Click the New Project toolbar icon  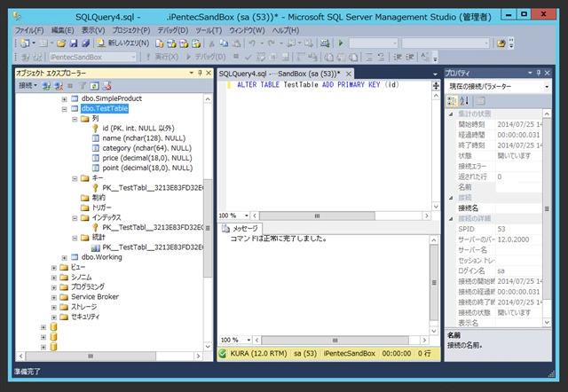25,43
